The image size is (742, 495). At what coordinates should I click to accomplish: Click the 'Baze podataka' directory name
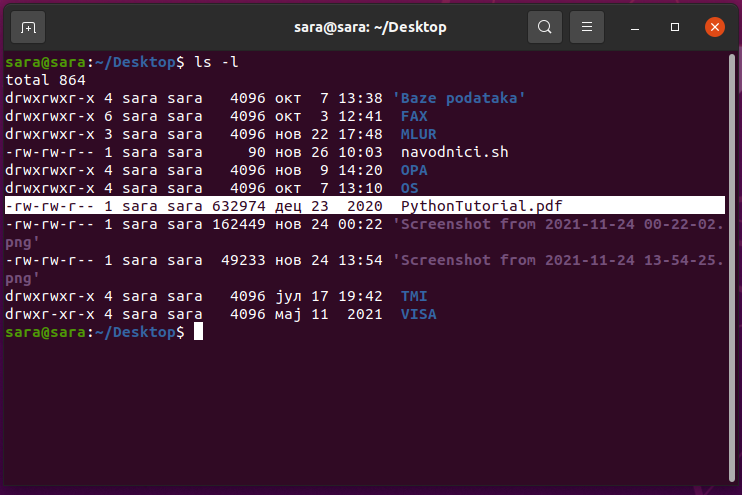459,98
